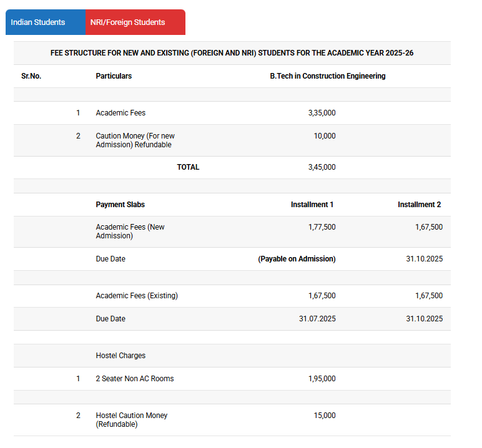Click the Particulars column header
482x448 pixels.
coord(114,76)
